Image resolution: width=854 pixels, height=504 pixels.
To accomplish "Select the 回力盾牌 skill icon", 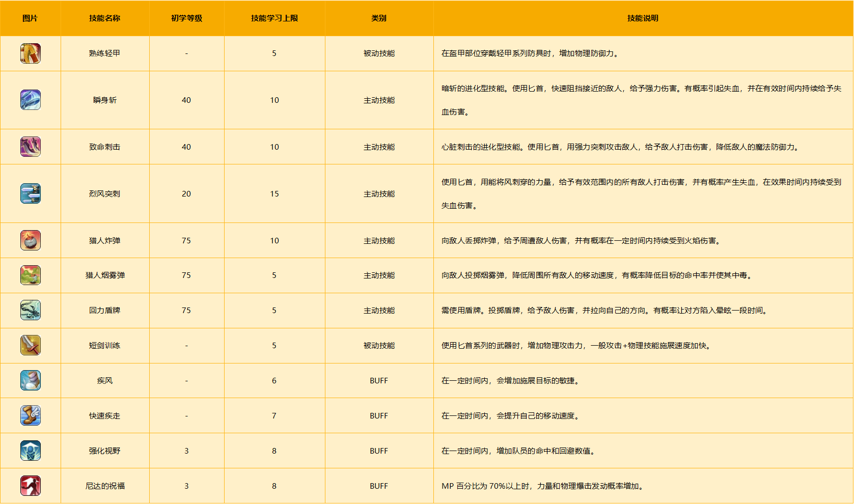I will tap(31, 310).
